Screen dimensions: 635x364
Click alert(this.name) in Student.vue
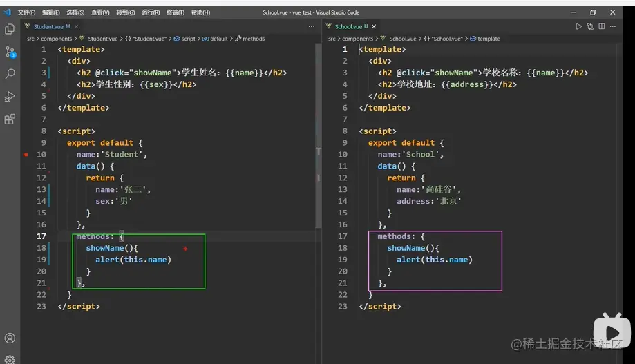[x=133, y=260]
